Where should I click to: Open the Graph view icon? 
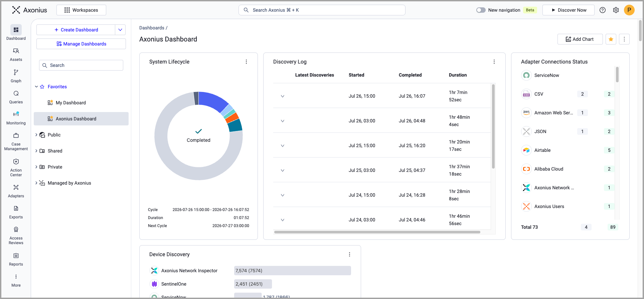coord(16,76)
